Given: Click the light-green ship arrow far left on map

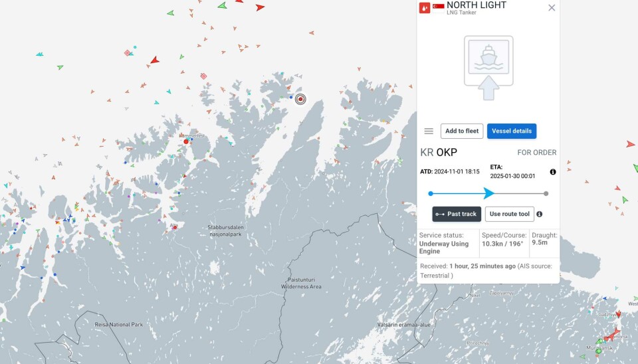Looking at the screenshot, I should [60, 67].
